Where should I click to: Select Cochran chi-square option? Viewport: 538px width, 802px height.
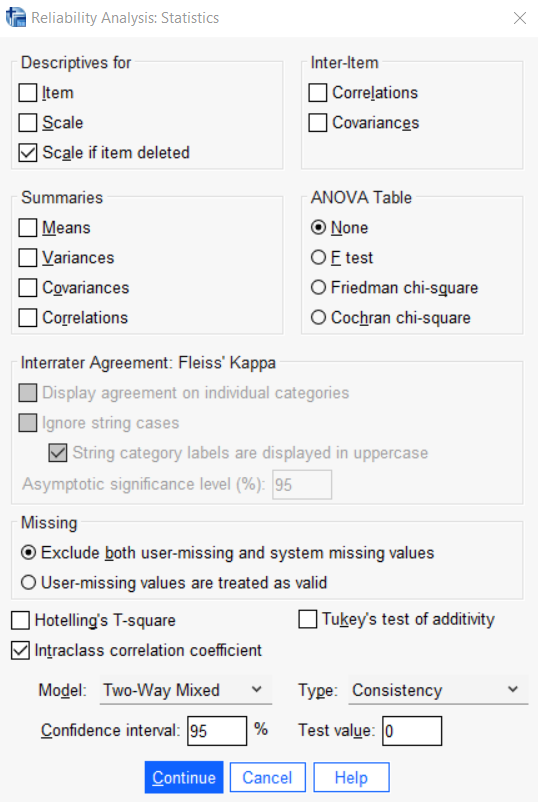tap(318, 318)
